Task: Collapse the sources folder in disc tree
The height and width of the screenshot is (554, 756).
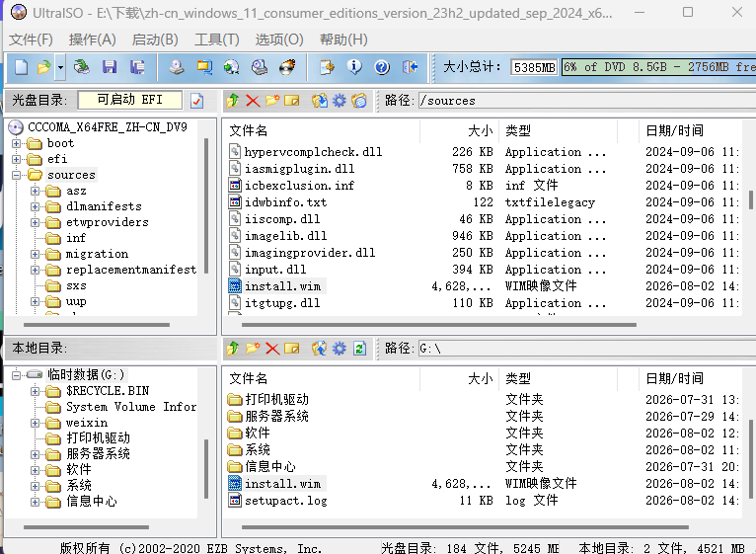Action: point(17,175)
